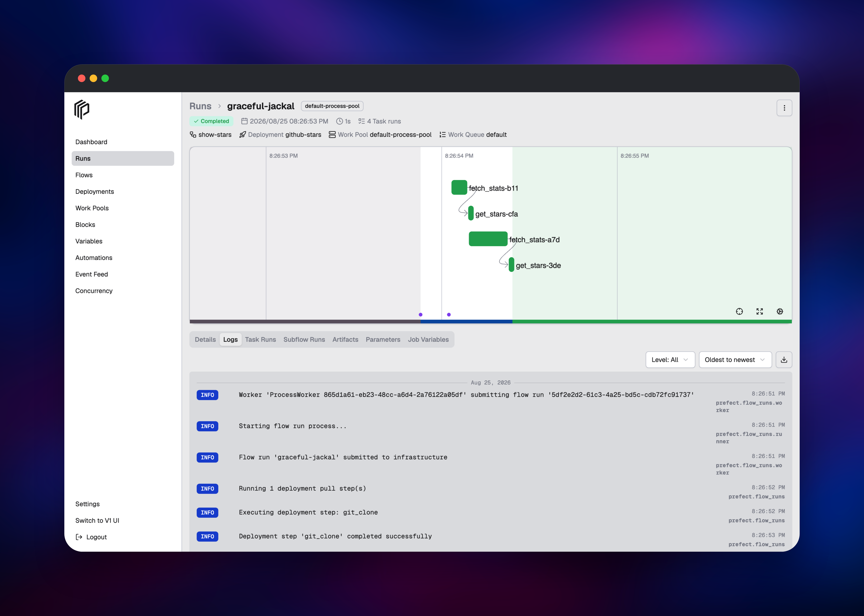
Task: Click the "4 Task runs" text
Action: (384, 121)
